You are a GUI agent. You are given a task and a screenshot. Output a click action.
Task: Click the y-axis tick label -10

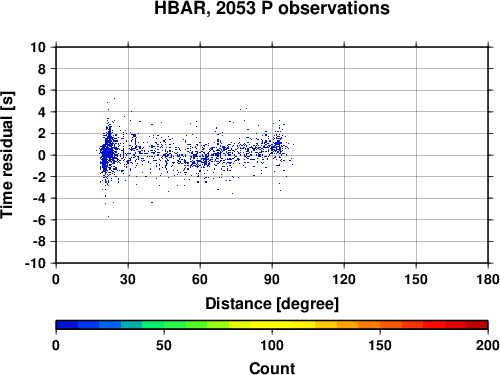click(x=35, y=263)
